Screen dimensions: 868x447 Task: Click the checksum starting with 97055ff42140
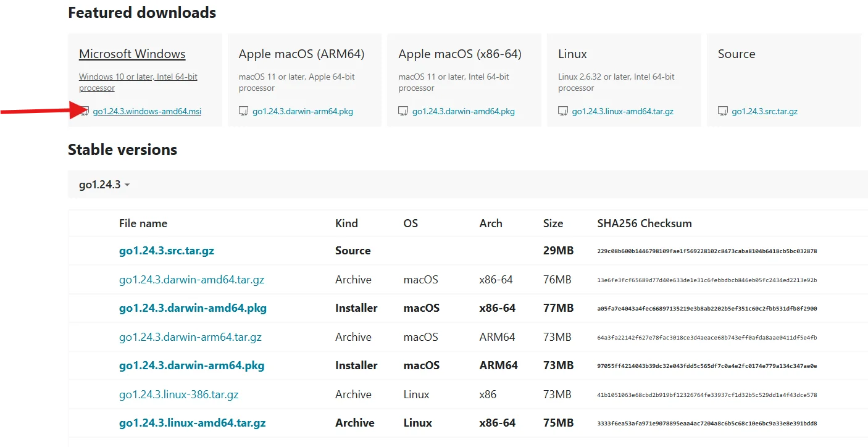pos(707,366)
